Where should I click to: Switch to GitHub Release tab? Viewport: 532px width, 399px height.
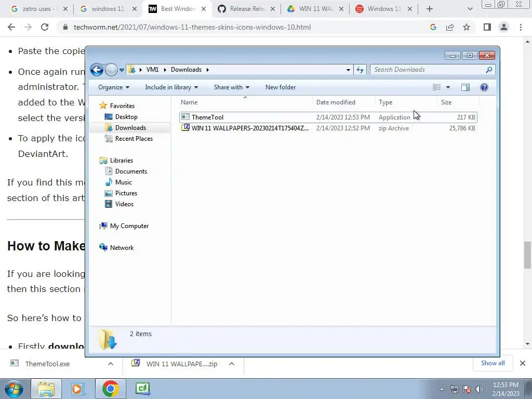click(247, 9)
